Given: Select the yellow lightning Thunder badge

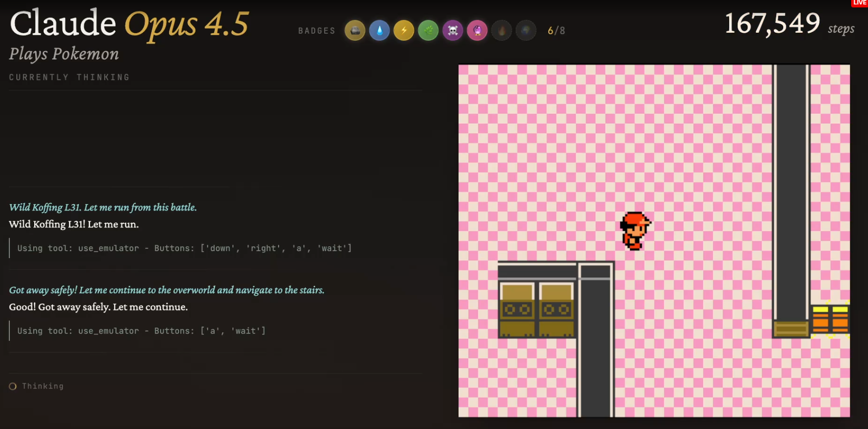Looking at the screenshot, I should [x=404, y=31].
